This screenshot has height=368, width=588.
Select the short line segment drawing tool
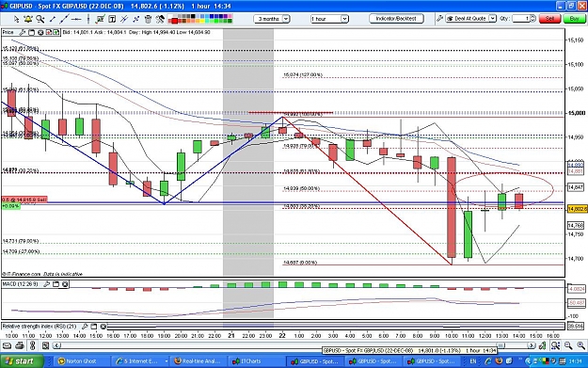point(53,19)
